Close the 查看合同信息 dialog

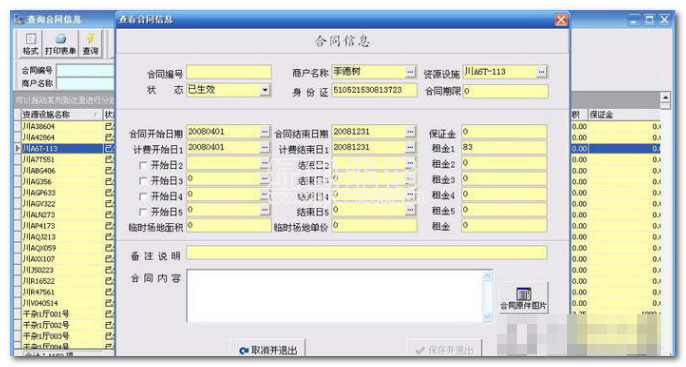tap(561, 20)
